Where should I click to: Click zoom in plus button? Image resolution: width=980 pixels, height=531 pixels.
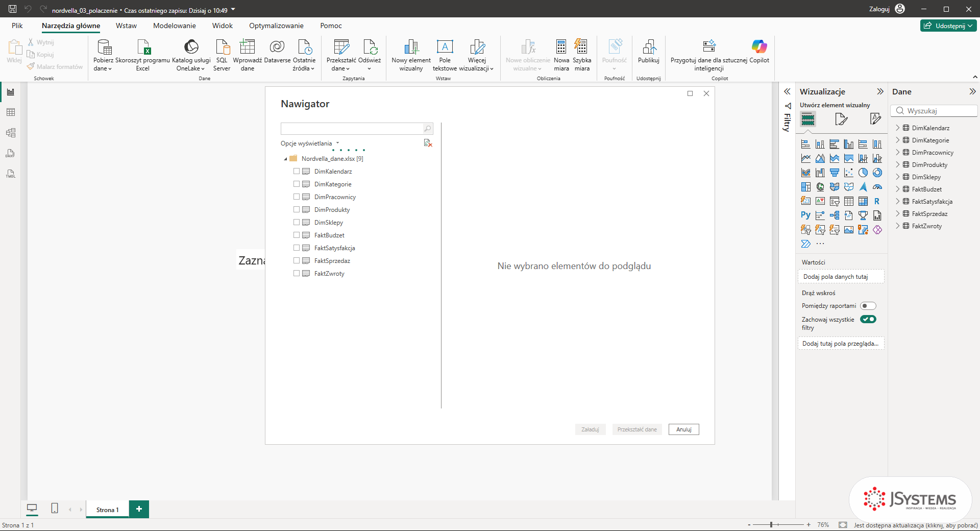[x=808, y=524]
